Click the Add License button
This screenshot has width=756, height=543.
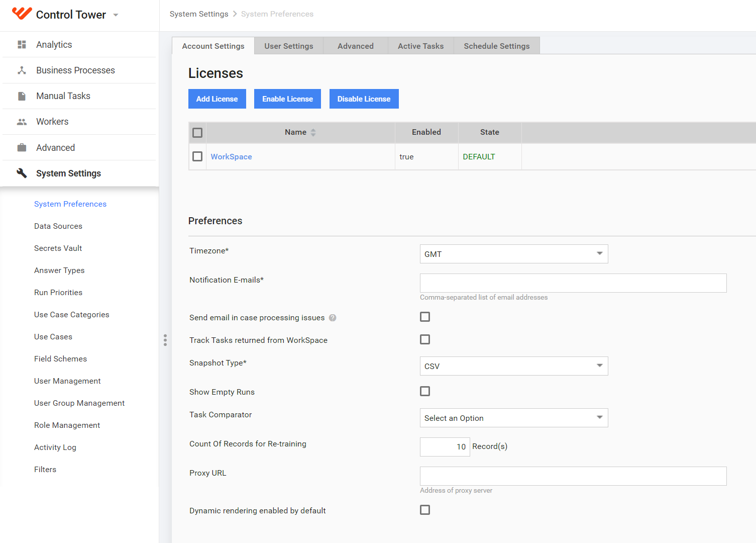point(217,99)
